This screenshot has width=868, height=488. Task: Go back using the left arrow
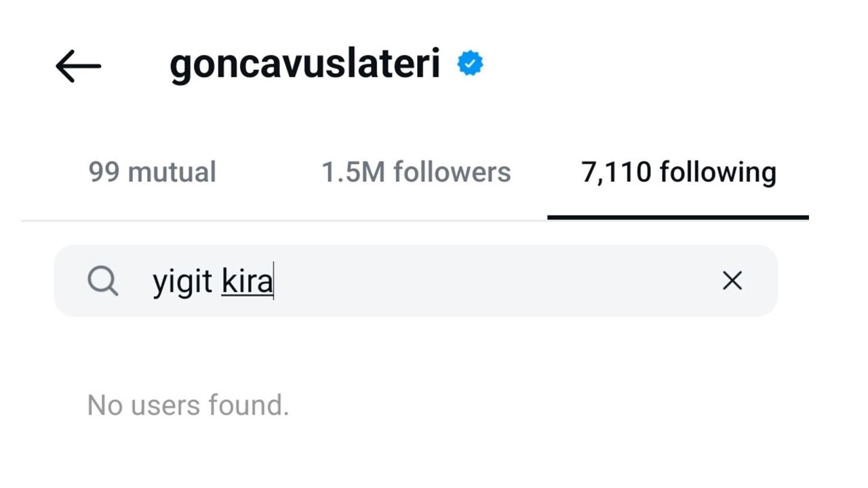tap(78, 66)
